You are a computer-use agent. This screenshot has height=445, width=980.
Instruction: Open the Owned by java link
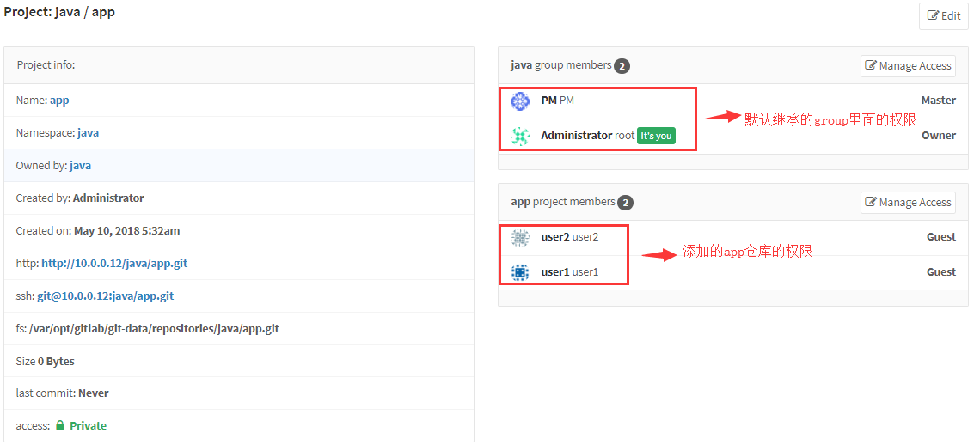click(81, 165)
